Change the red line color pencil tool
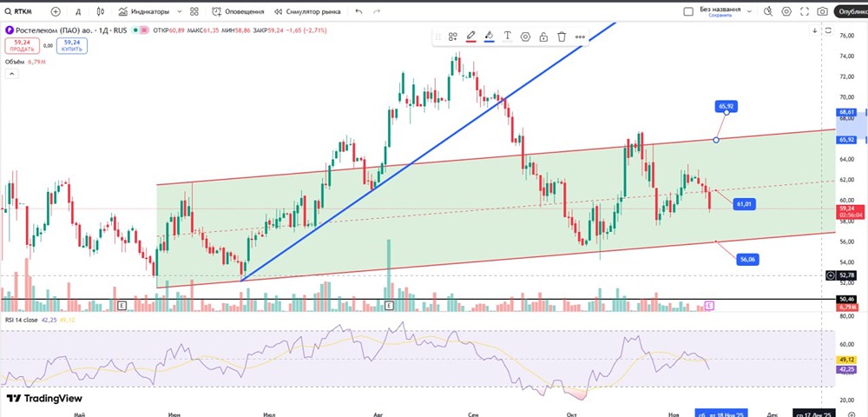Screen dimensions: 868x417 [x=471, y=36]
